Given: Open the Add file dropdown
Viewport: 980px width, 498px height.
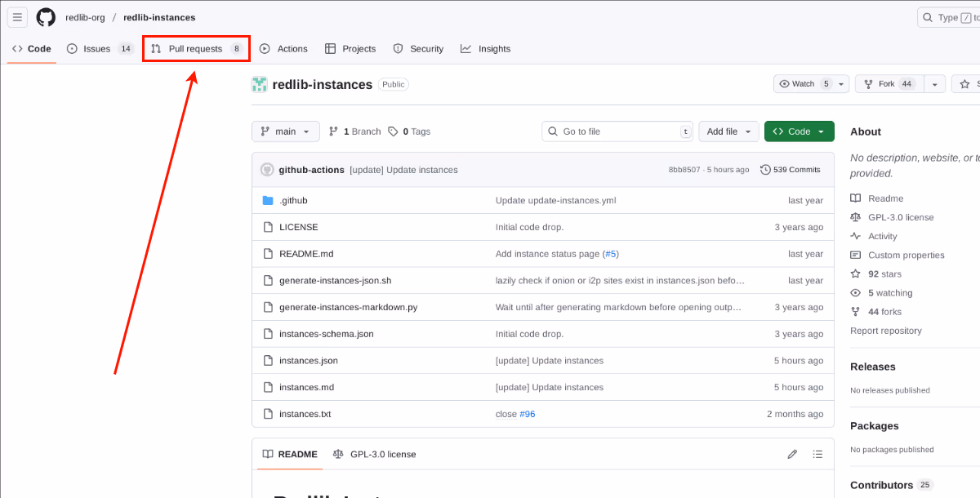Looking at the screenshot, I should [728, 131].
